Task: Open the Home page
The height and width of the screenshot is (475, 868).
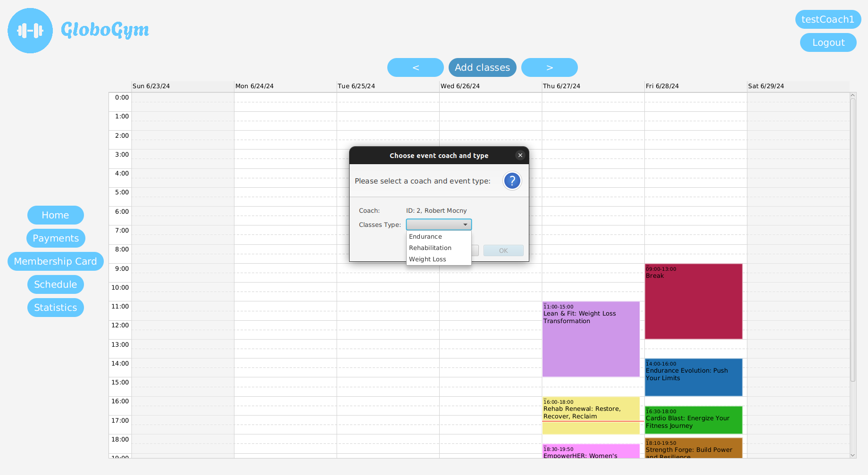Action: click(x=55, y=215)
